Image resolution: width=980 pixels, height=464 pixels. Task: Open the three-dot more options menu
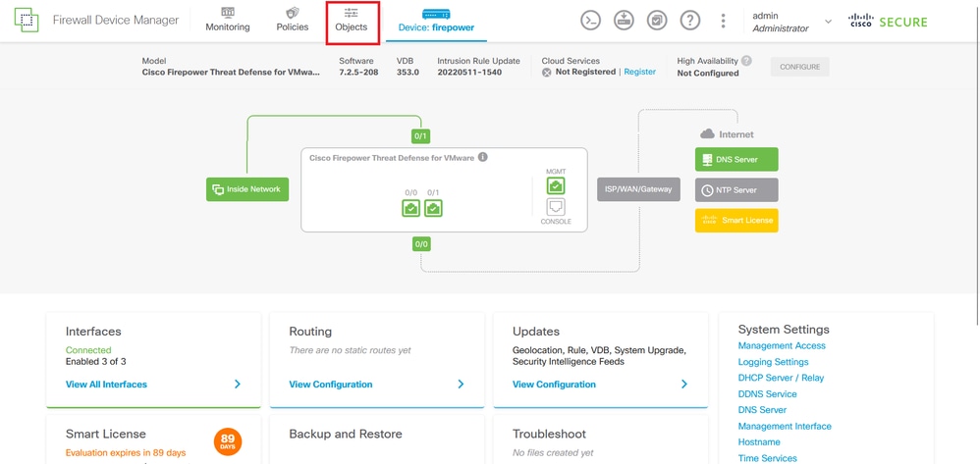[723, 21]
